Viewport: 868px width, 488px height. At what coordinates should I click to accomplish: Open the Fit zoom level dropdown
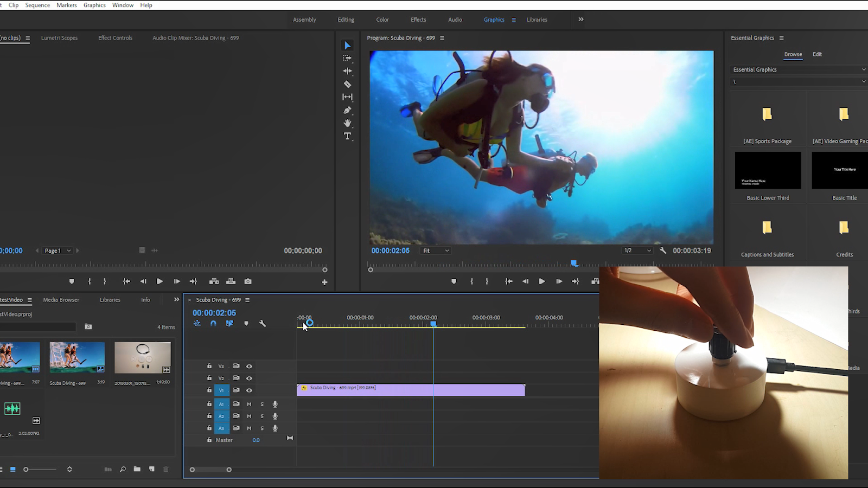click(x=436, y=251)
